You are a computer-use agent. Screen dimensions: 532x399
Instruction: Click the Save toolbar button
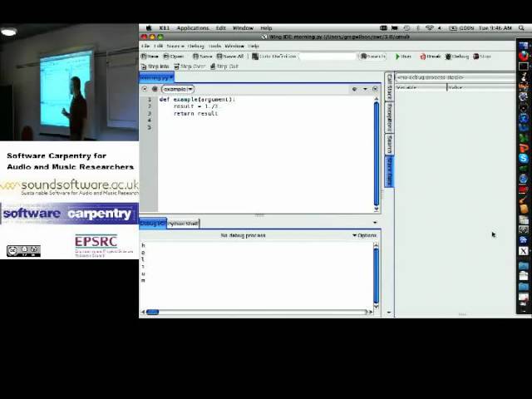point(203,57)
